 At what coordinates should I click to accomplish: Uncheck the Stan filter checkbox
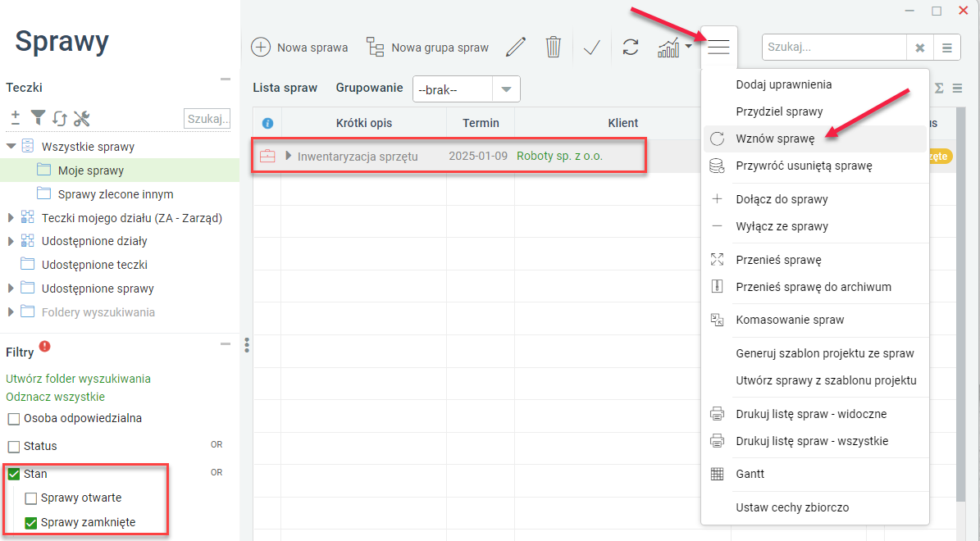pos(14,475)
